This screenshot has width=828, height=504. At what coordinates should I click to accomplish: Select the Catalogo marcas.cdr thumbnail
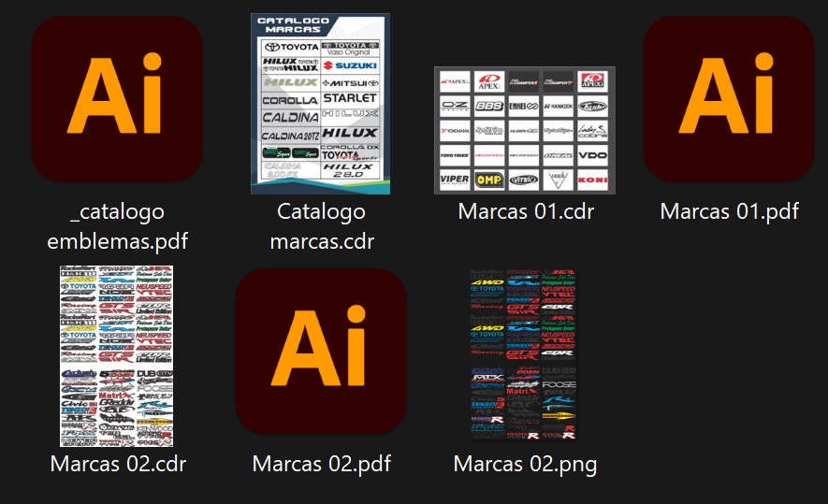(320, 104)
